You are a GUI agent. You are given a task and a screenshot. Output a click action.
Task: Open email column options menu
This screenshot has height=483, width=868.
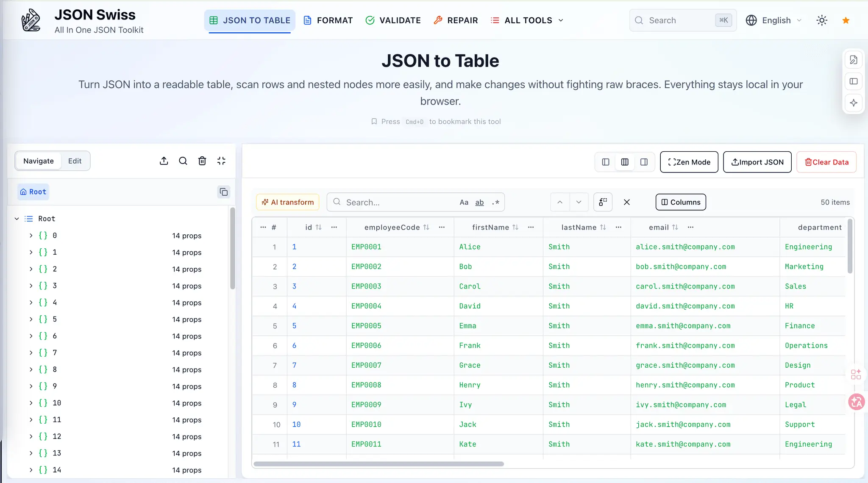tap(690, 228)
